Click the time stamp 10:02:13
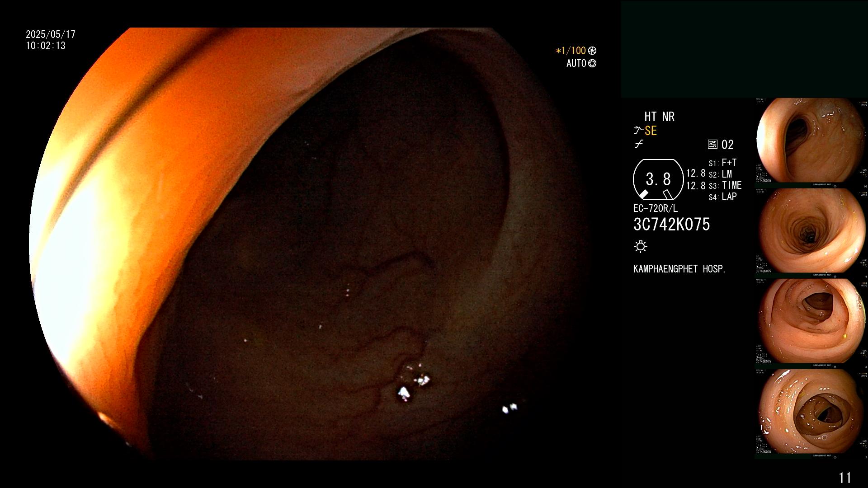868x488 pixels. [46, 46]
